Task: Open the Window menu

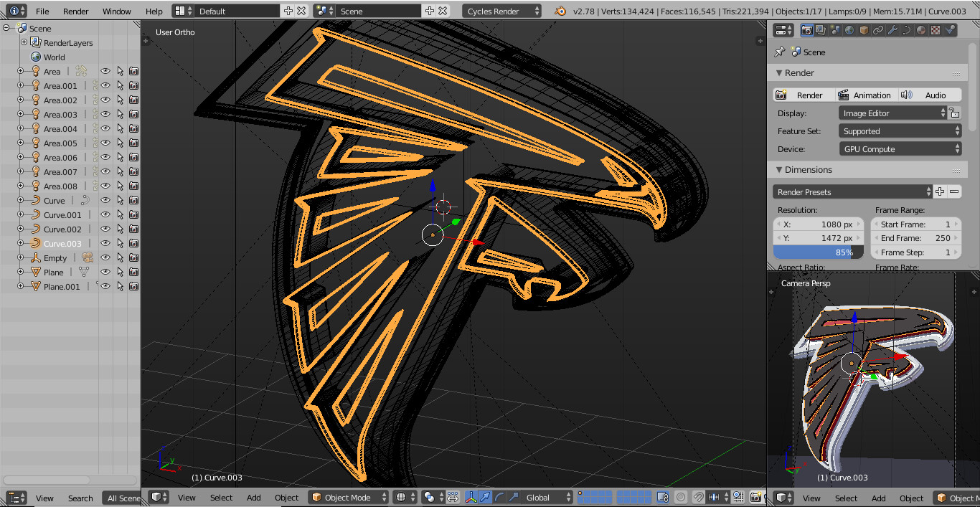Action: [117, 11]
